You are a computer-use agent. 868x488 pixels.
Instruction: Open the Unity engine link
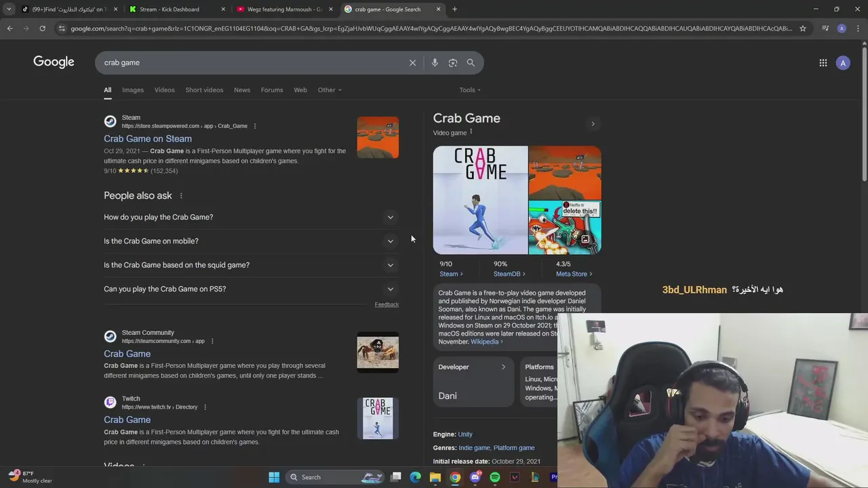tap(465, 434)
